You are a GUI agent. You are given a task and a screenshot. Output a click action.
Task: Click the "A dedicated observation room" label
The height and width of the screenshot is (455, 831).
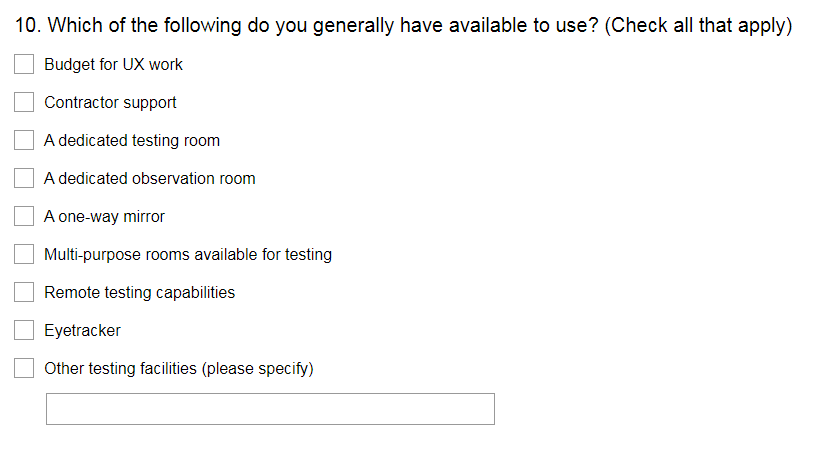tap(150, 179)
